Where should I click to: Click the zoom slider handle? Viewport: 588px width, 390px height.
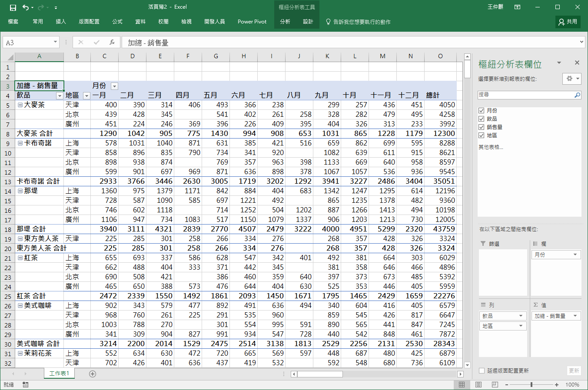(531, 385)
